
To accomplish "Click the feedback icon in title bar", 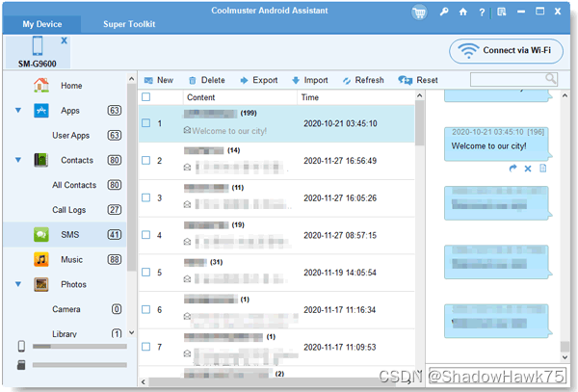I will [502, 13].
